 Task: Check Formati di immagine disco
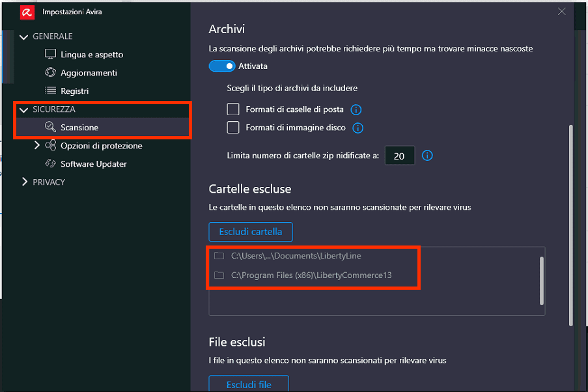coord(233,128)
